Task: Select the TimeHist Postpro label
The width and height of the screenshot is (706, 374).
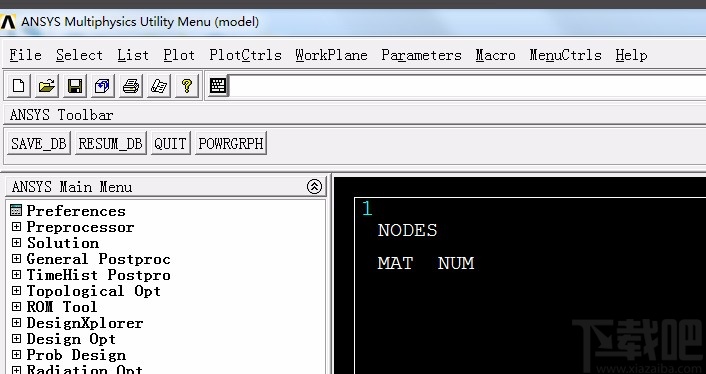Action: point(99,275)
